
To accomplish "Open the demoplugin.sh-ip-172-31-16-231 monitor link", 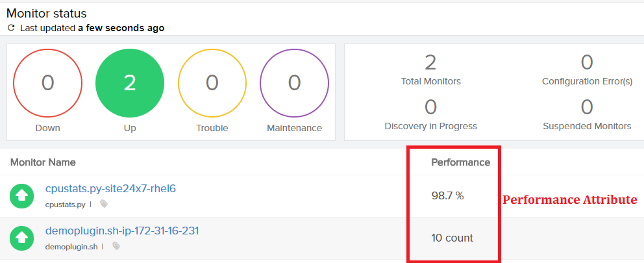I will 122,231.
